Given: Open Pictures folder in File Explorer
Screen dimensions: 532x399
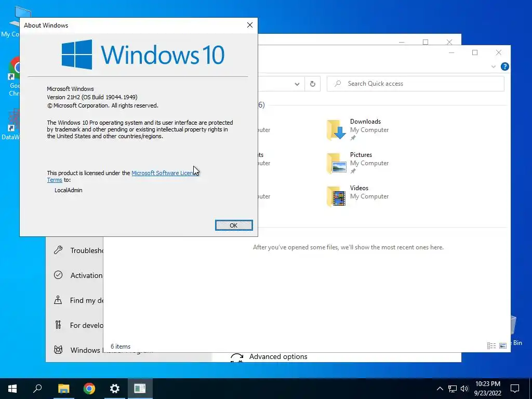Looking at the screenshot, I should click(x=358, y=163).
